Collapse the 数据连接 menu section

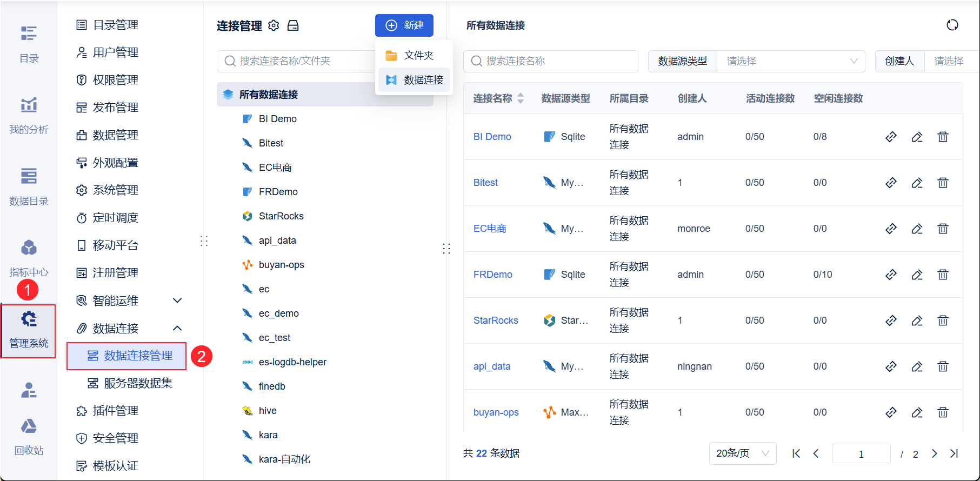[177, 328]
